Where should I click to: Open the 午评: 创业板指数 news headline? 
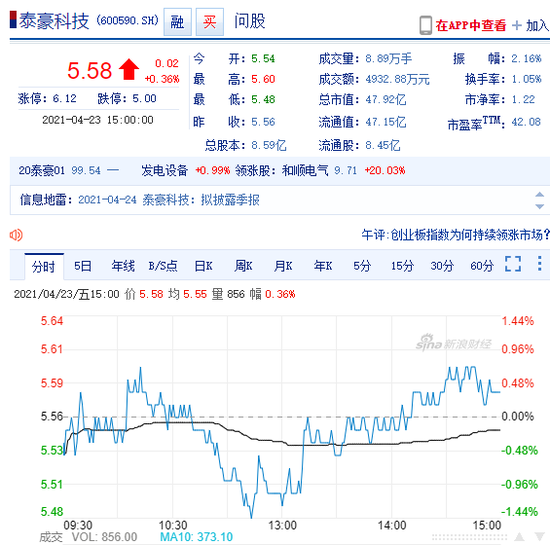click(x=455, y=235)
